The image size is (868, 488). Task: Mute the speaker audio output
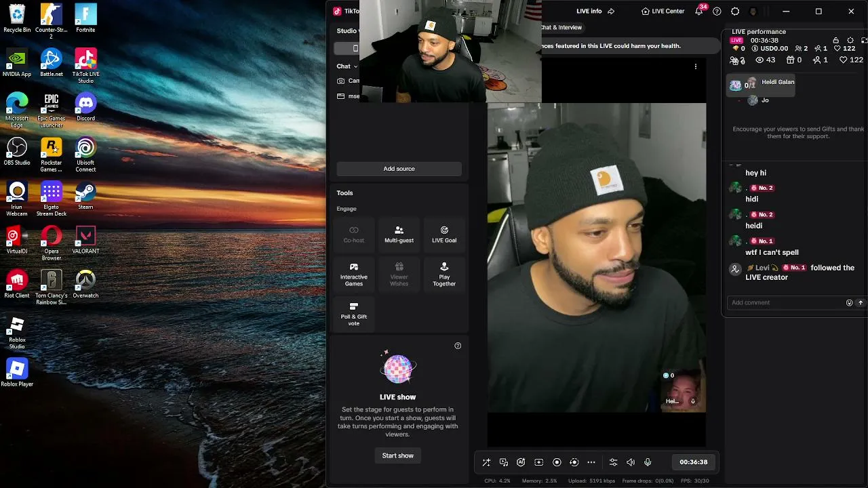[631, 462]
